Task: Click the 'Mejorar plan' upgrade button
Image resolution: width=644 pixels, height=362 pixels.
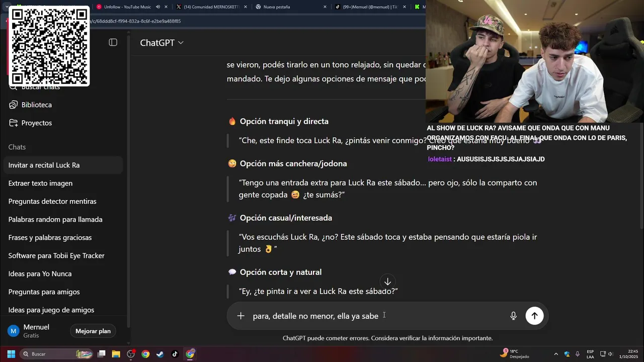Action: tap(93, 331)
